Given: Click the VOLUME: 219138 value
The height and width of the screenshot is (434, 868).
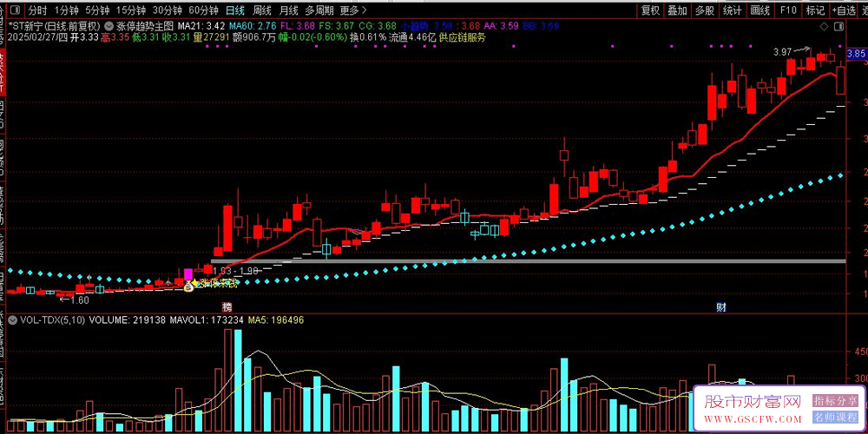Looking at the screenshot, I should (127, 320).
